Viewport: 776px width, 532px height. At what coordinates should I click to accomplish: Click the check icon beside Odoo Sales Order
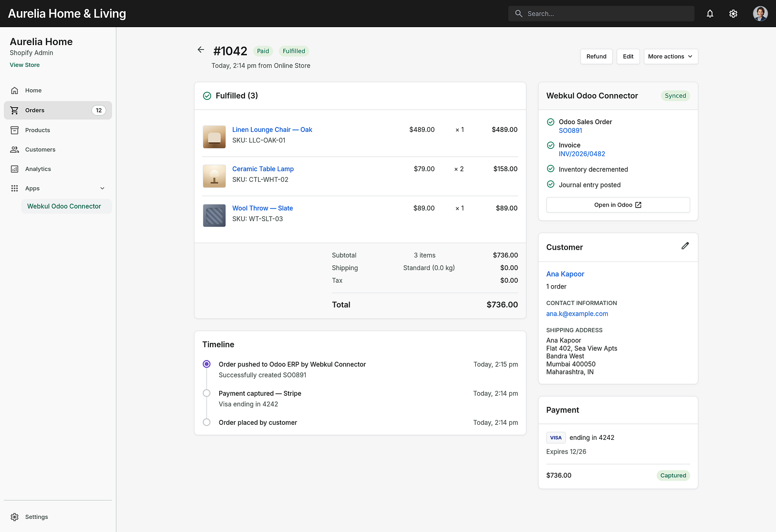(x=550, y=122)
